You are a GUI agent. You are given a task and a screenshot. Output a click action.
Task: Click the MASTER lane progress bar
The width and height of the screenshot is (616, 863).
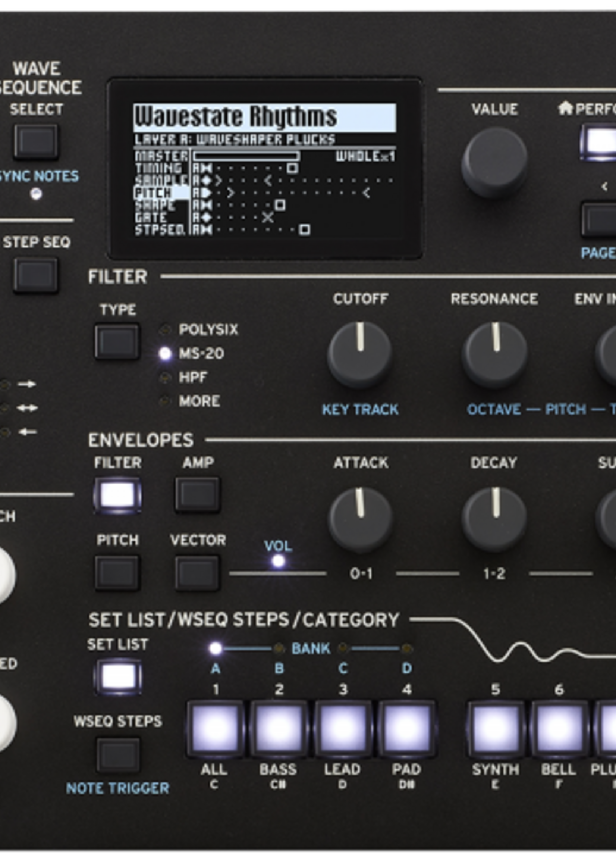point(246,156)
